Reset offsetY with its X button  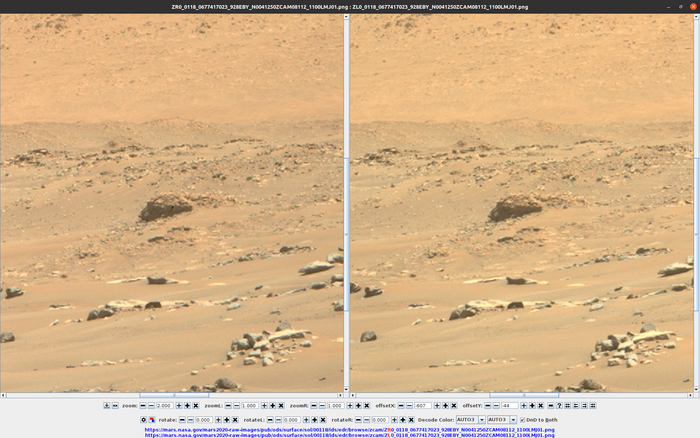click(541, 405)
